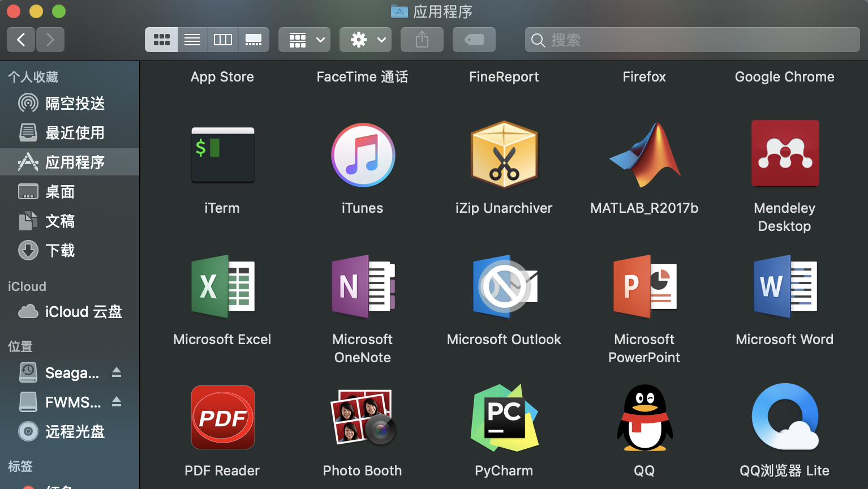This screenshot has width=868, height=489.
Task: Select the QQ penguin icon
Action: (x=644, y=417)
